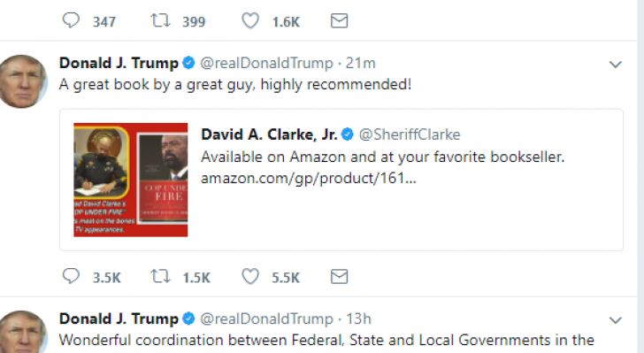This screenshot has width=644, height=353.
Task: Open the amazon.com/gp/product link
Action: coord(309,179)
